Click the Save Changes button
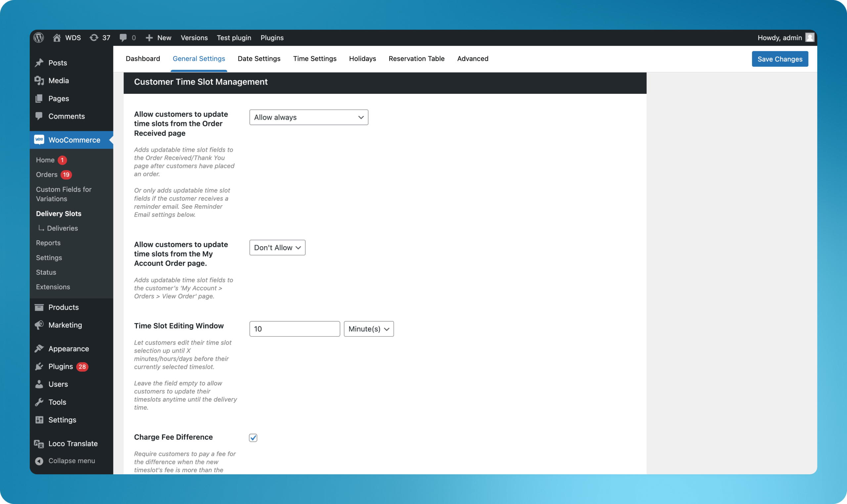Viewport: 847px width, 504px height. tap(780, 59)
